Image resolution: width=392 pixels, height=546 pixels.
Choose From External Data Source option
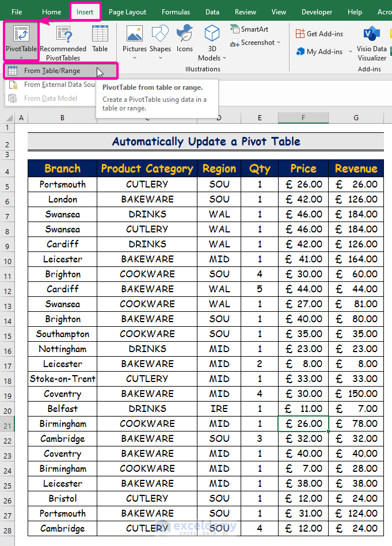[x=51, y=85]
